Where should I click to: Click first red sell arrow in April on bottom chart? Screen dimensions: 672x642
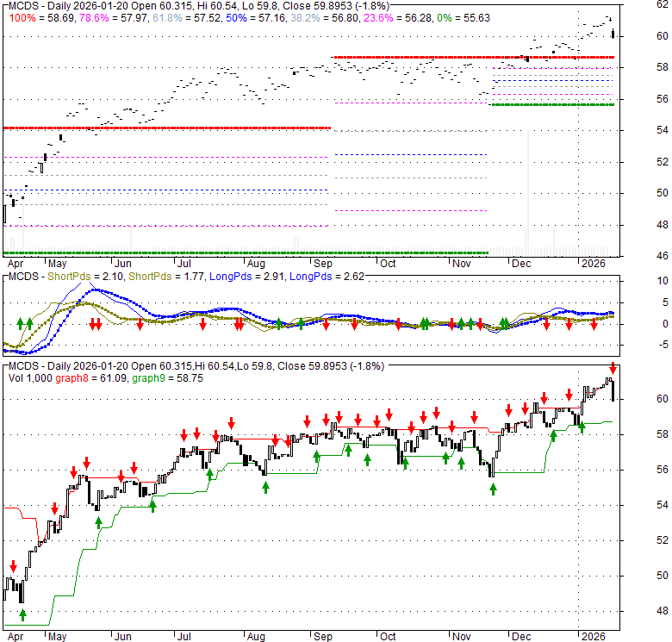(13, 566)
